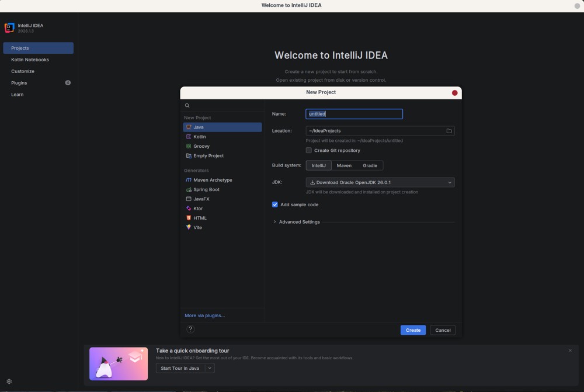Close the New Project dialog with red button
Image resolution: width=584 pixels, height=392 pixels.
coord(454,93)
